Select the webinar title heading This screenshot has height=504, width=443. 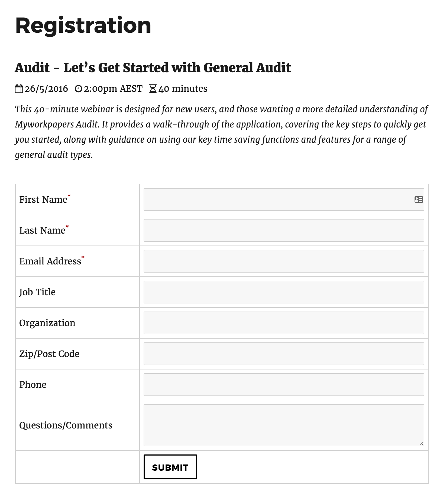(x=153, y=68)
